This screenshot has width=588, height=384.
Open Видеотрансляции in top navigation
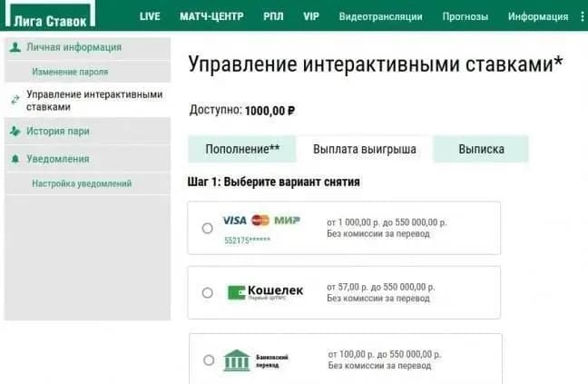click(x=380, y=16)
